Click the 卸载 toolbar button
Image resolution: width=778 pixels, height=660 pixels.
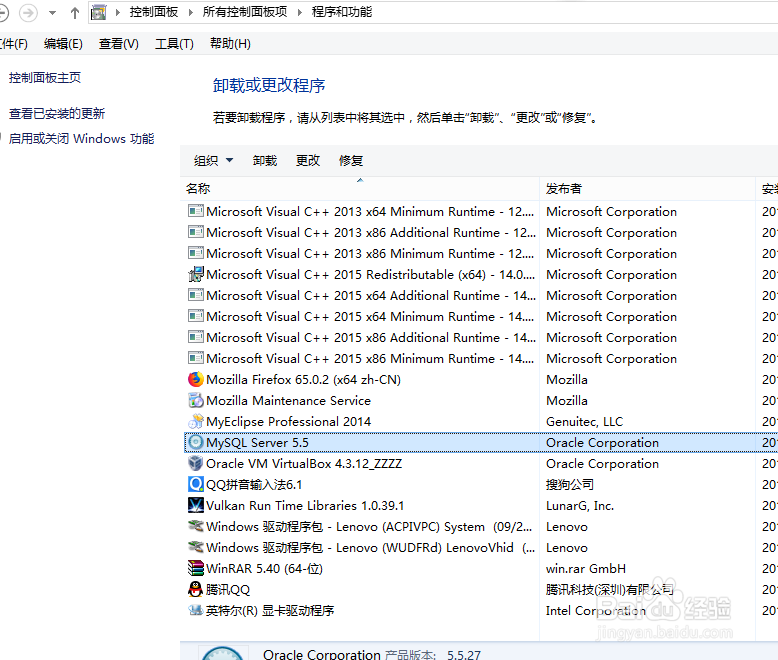click(264, 160)
